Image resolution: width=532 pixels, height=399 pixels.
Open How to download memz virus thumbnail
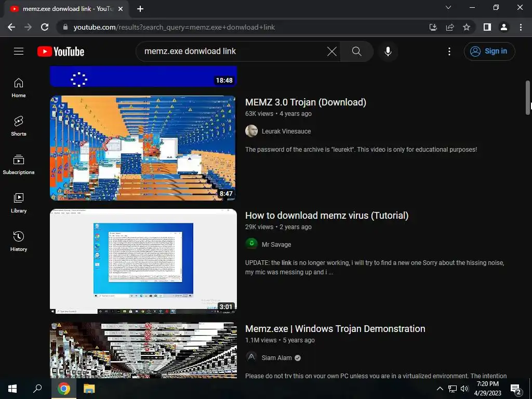click(x=143, y=261)
